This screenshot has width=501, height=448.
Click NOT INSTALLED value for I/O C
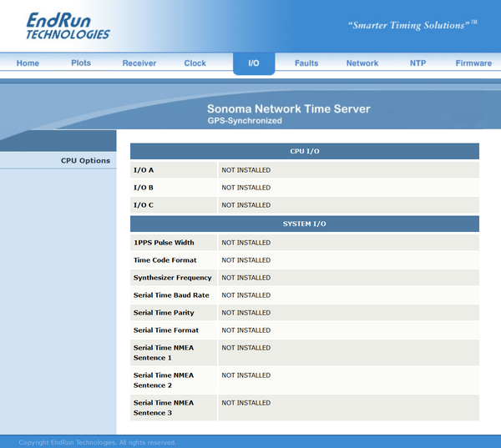pyautogui.click(x=246, y=205)
